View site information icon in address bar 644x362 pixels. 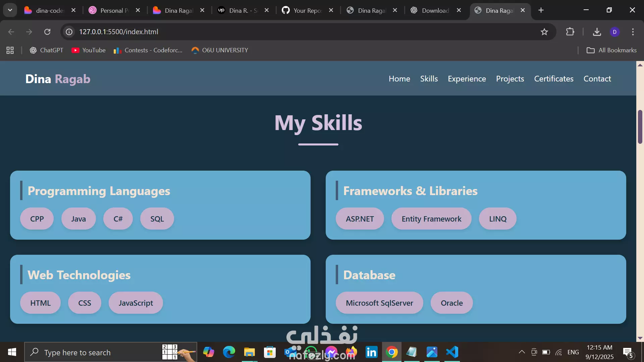coord(69,32)
